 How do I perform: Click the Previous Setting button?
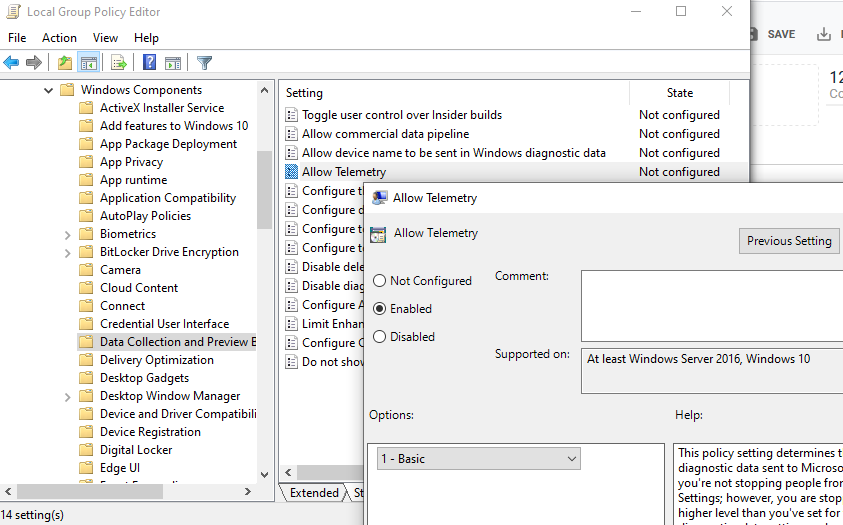(x=789, y=241)
